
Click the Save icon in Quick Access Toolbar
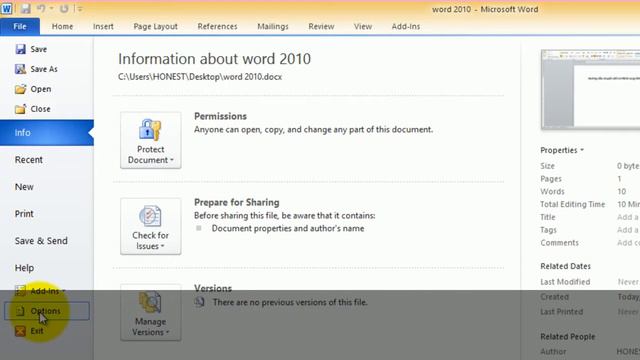(x=25, y=9)
